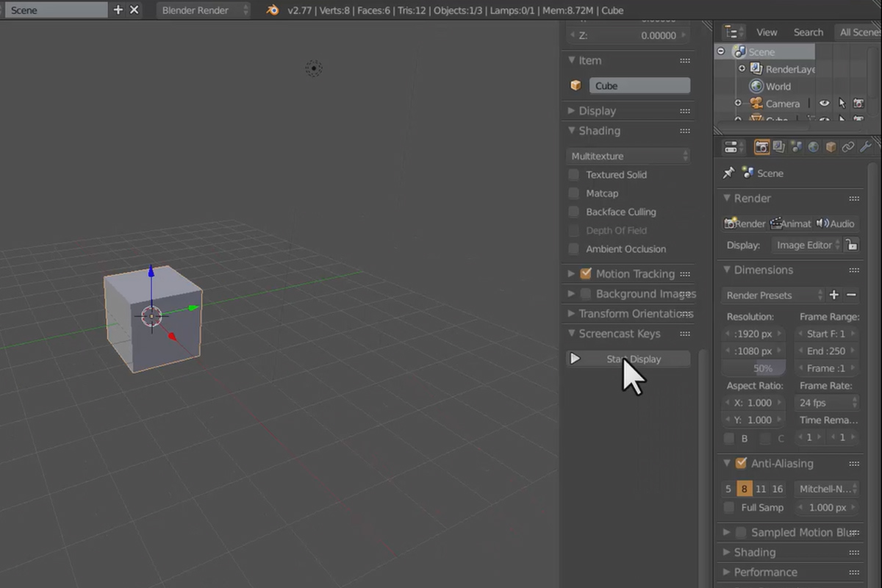Click the lock interface icon next to Display
Viewport: 882px width, 588px height.
851,245
